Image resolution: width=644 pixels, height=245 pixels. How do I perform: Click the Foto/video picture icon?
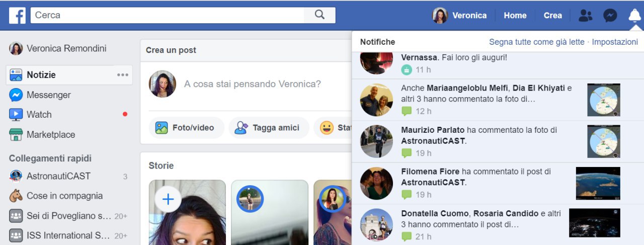pos(162,128)
